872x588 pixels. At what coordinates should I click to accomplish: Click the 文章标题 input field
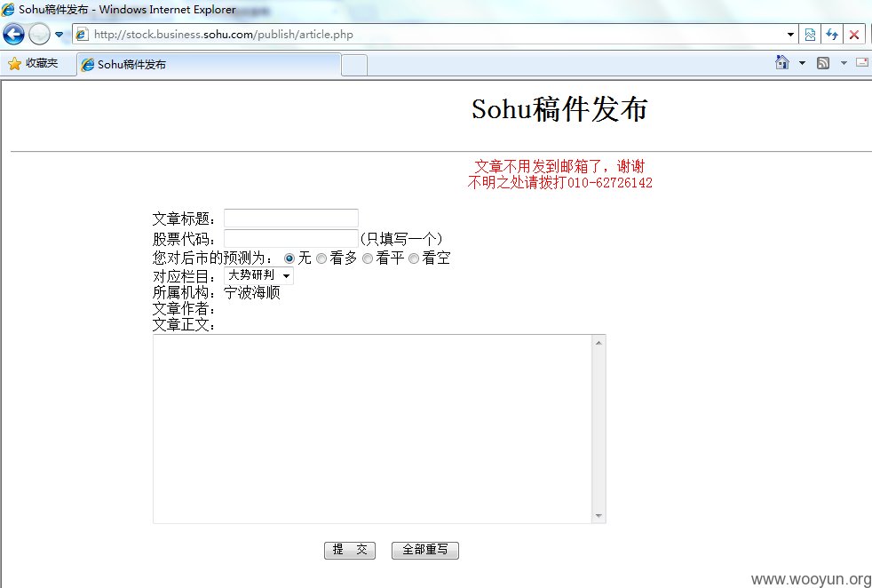coord(291,219)
